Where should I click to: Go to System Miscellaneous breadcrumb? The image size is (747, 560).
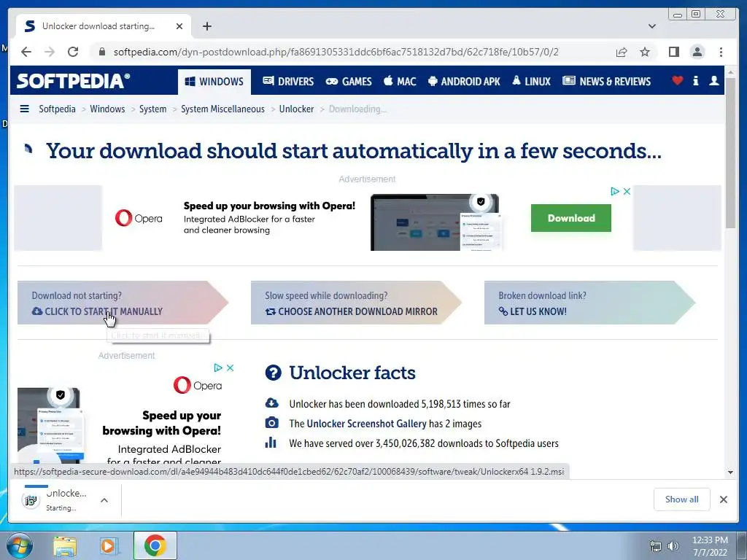coord(222,109)
